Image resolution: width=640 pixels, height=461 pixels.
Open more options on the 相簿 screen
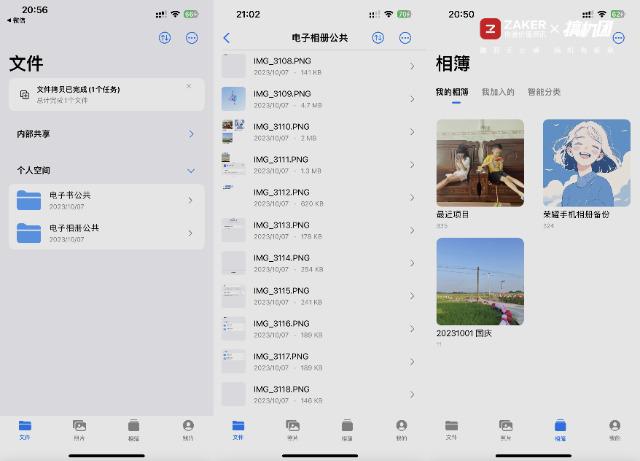pos(619,38)
